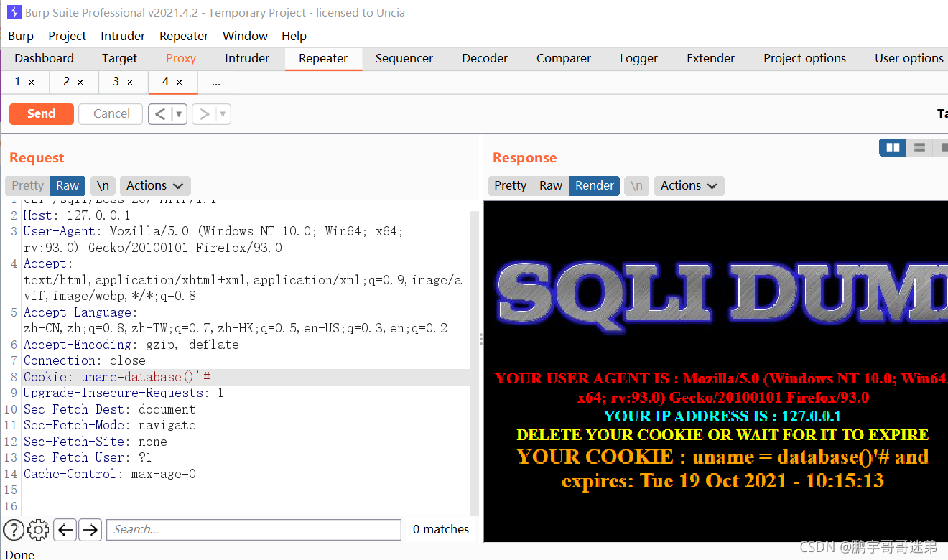Open the Window menu

click(x=245, y=36)
